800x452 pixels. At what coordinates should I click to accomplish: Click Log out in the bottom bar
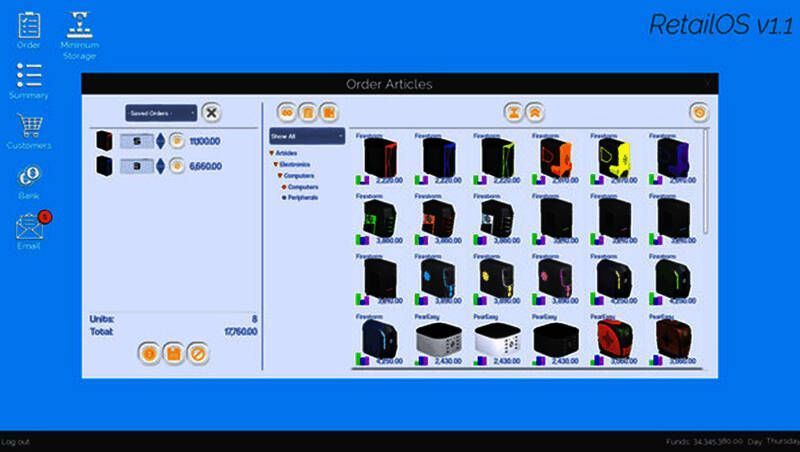(x=16, y=441)
